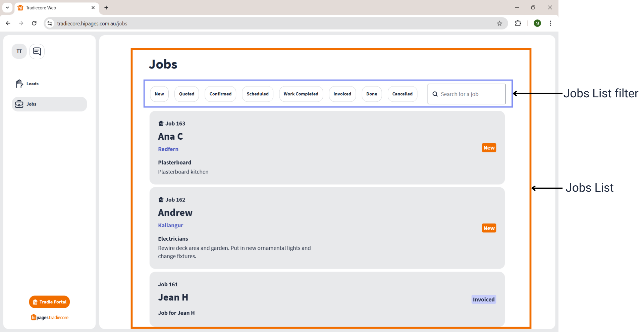Click the Tradie Portal button
The height and width of the screenshot is (332, 644).
coord(50,302)
